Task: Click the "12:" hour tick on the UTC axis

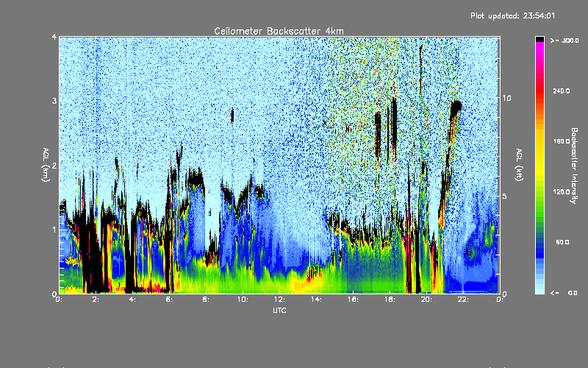Action: click(x=279, y=300)
